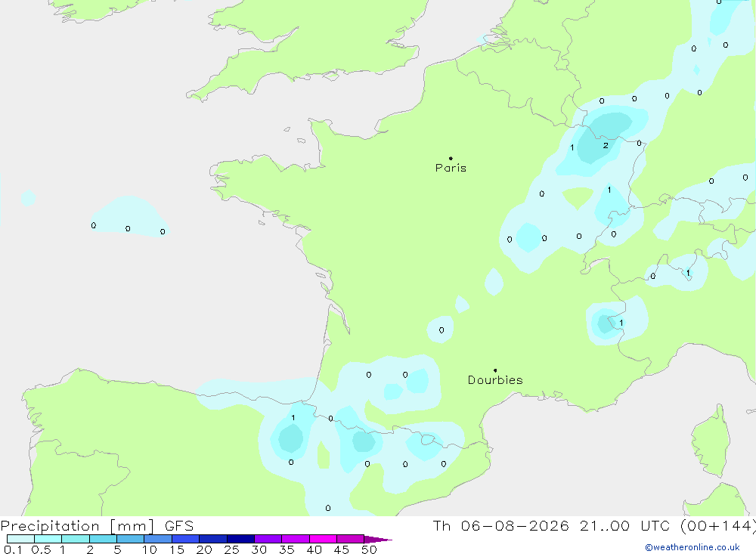Pick the 10–15 mm blue legend swatch
Image resolution: width=756 pixels, height=554 pixels.
[x=158, y=539]
